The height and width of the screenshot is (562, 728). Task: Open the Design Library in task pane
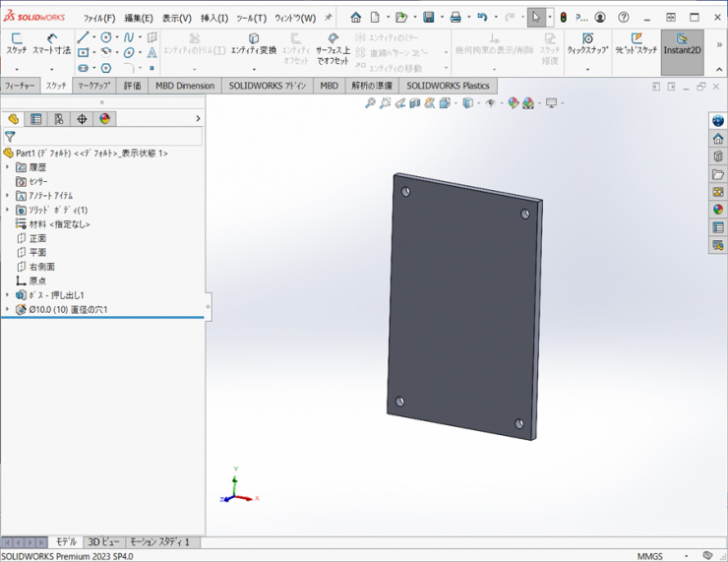pos(718,156)
